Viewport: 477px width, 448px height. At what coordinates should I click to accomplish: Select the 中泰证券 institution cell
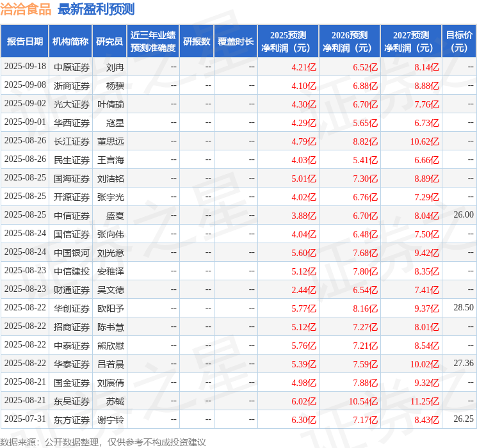pos(72,346)
